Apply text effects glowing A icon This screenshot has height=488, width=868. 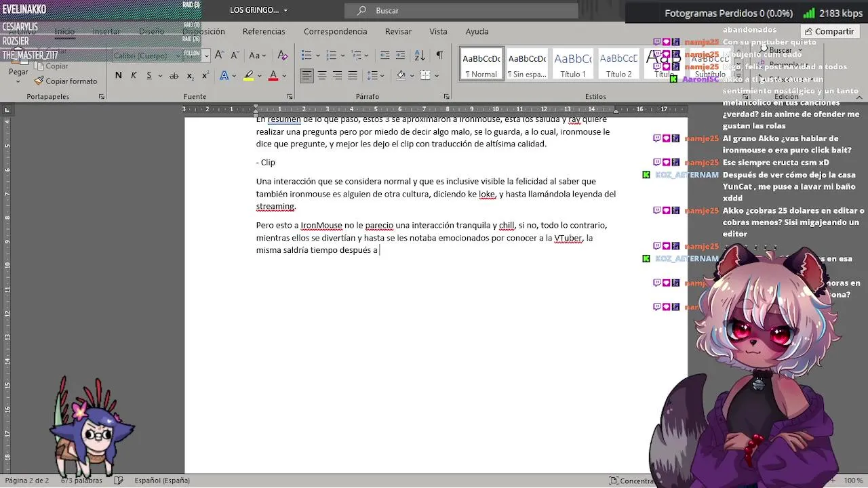[224, 75]
